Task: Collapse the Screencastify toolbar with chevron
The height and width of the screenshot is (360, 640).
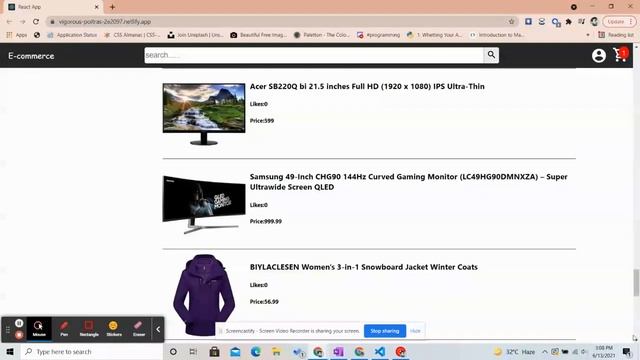Action: point(158,329)
